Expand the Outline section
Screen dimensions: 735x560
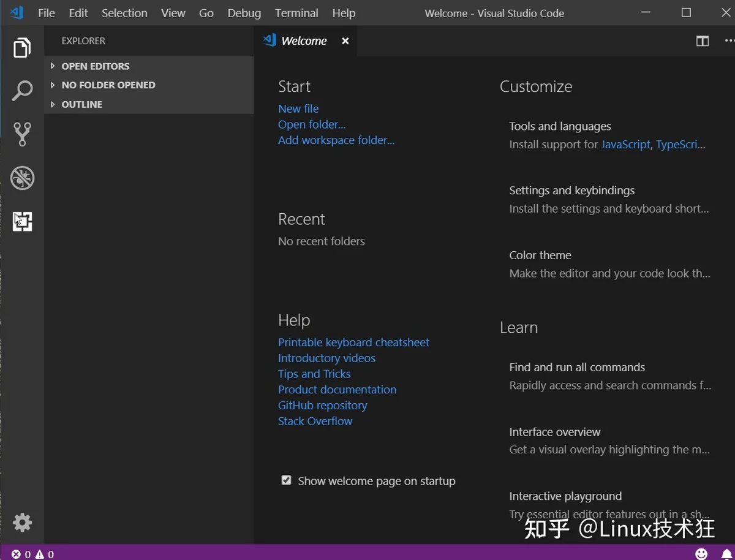coord(149,104)
